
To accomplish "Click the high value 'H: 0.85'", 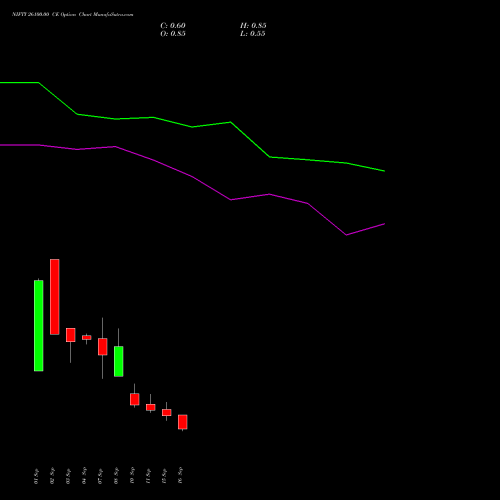I will point(253,26).
